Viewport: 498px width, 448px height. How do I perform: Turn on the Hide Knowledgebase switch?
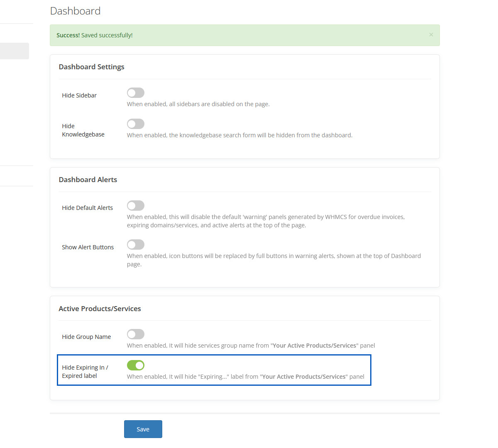(136, 124)
